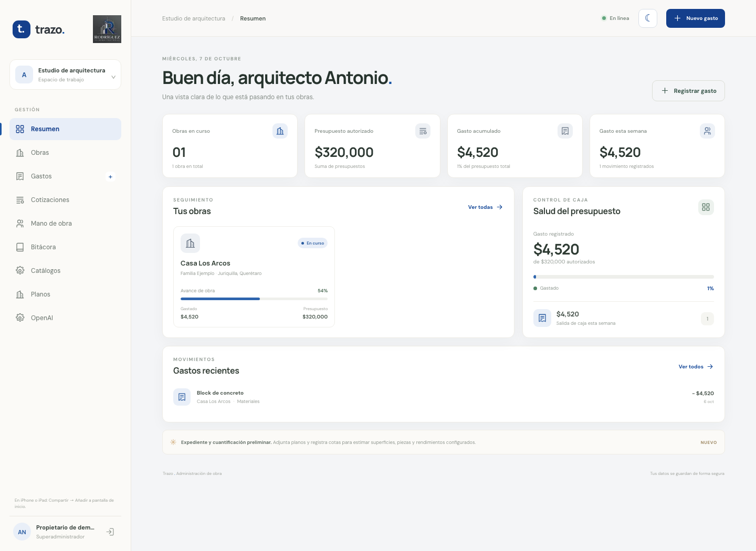Image resolution: width=756 pixels, height=551 pixels.
Task: Click the list icon on Presupuesto autorizado card
Action: [x=423, y=131]
